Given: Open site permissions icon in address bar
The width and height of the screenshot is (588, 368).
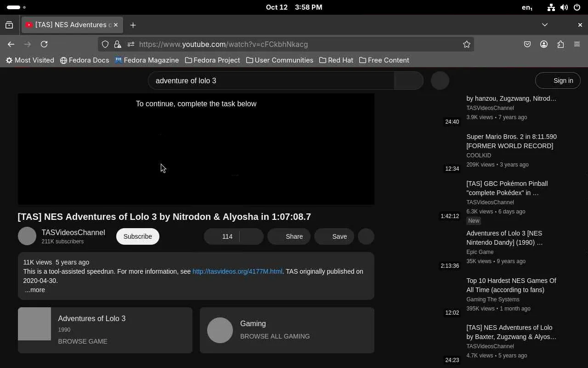Looking at the screenshot, I should coord(131,44).
